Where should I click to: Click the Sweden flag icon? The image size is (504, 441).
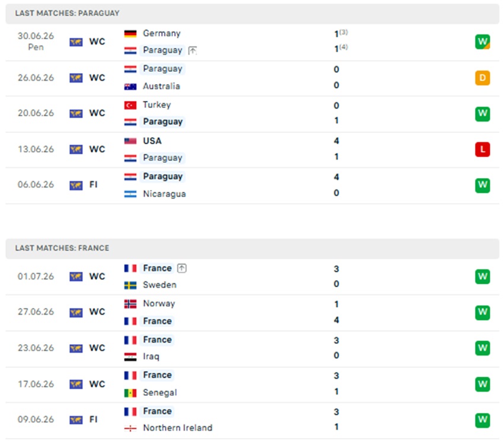[130, 285]
